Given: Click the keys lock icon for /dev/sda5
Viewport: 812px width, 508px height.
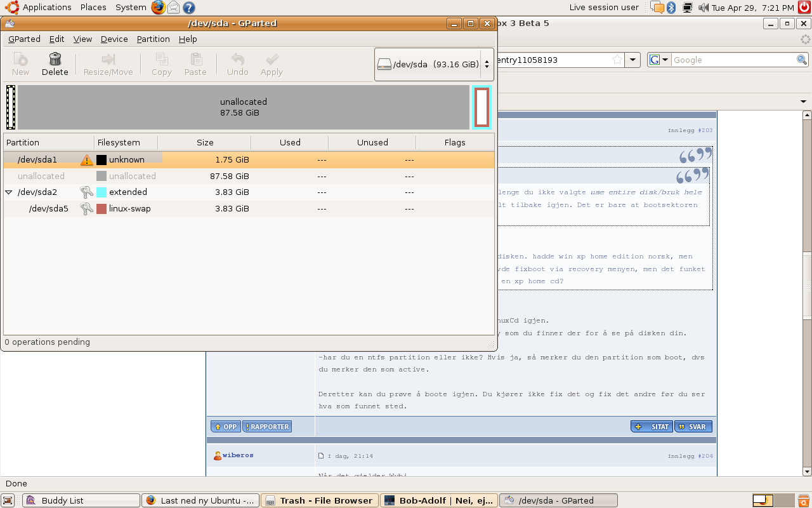Looking at the screenshot, I should (87, 208).
